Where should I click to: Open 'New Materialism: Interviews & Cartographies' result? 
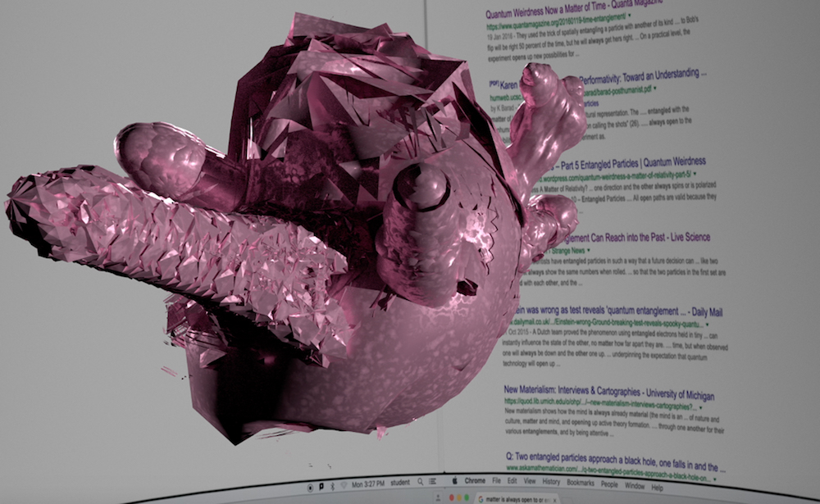609,392
